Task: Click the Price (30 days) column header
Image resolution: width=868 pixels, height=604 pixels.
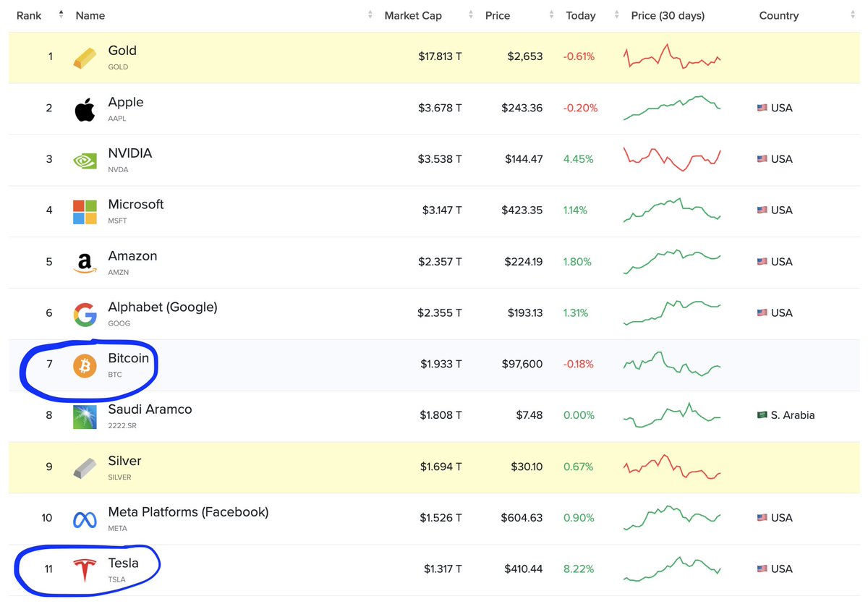Action: click(668, 15)
